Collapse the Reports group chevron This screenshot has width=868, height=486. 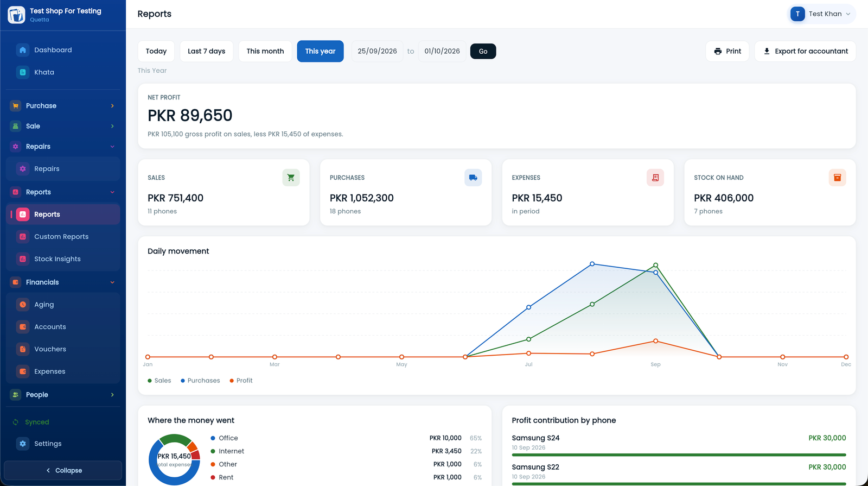pos(112,192)
